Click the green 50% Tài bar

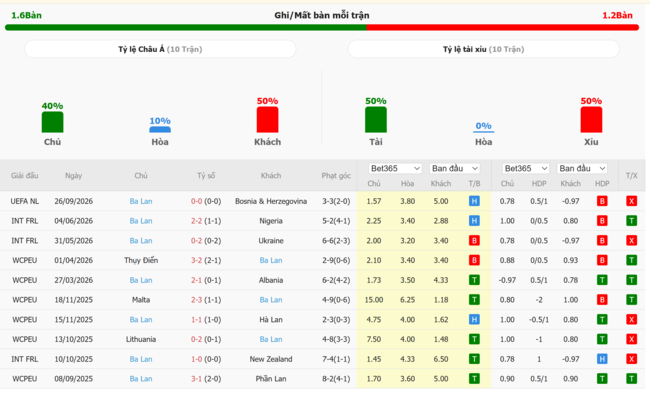[x=376, y=119]
